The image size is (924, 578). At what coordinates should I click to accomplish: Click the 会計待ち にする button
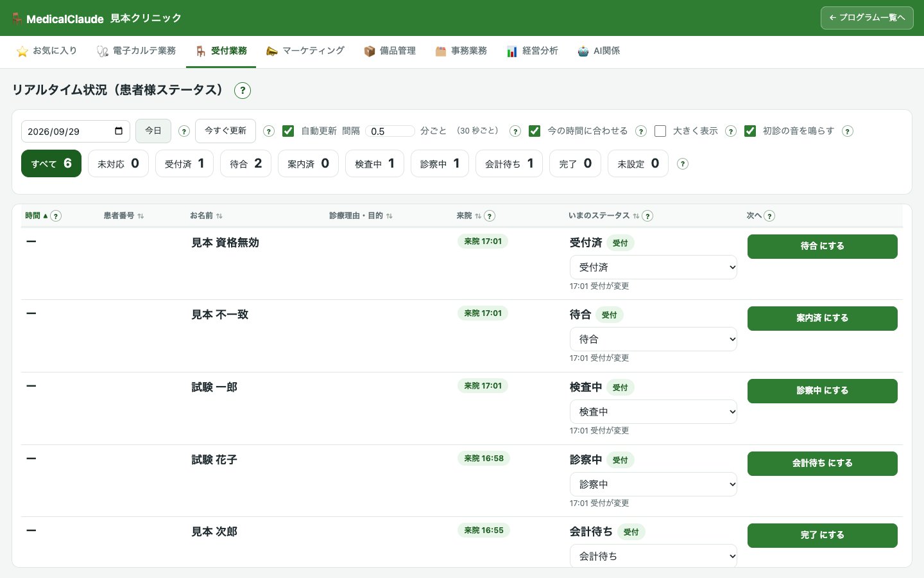click(823, 464)
